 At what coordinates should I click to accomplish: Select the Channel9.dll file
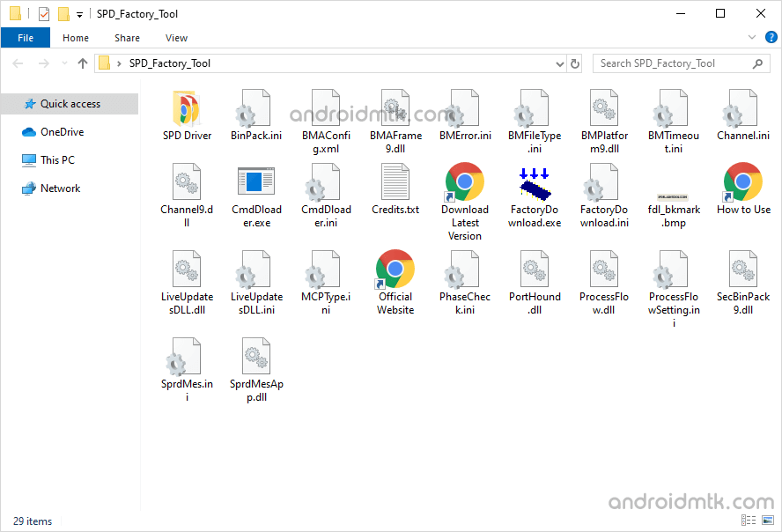[x=187, y=196]
